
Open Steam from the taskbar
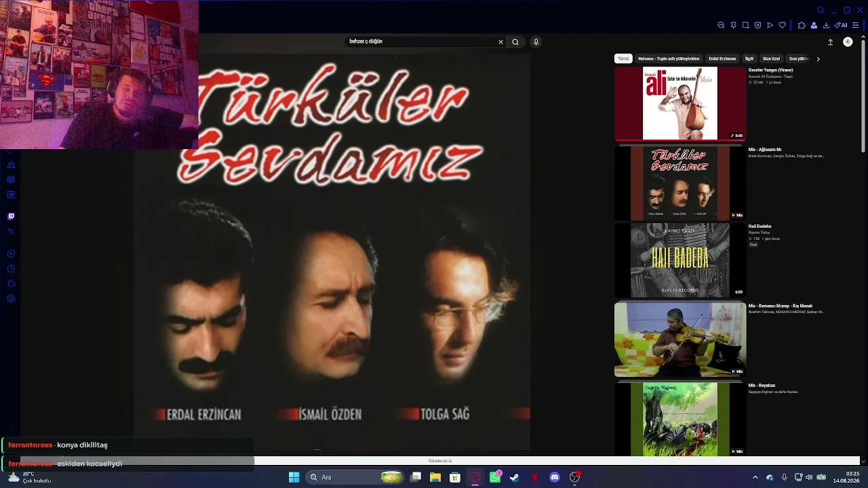click(515, 477)
